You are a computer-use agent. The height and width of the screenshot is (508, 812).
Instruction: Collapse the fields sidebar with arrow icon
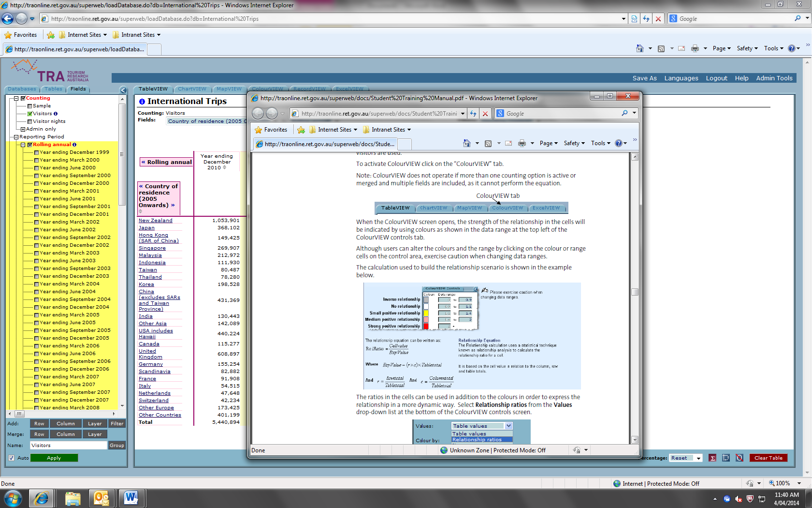[123, 90]
